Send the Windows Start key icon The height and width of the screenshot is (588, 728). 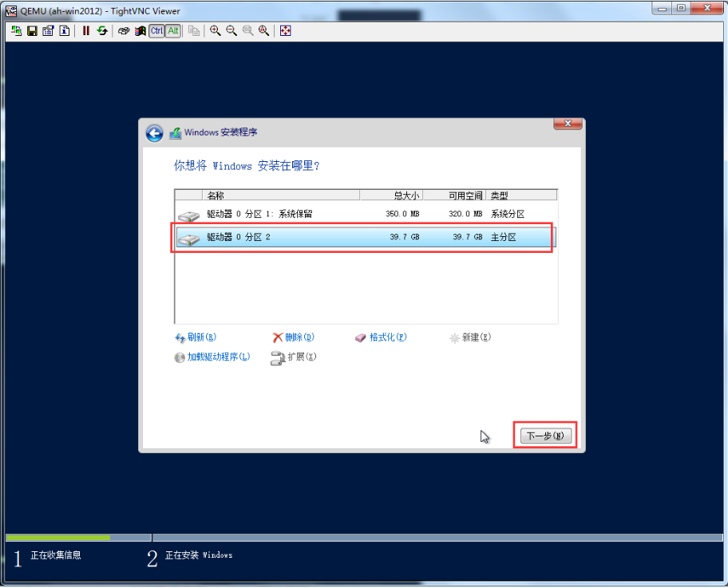tap(140, 31)
